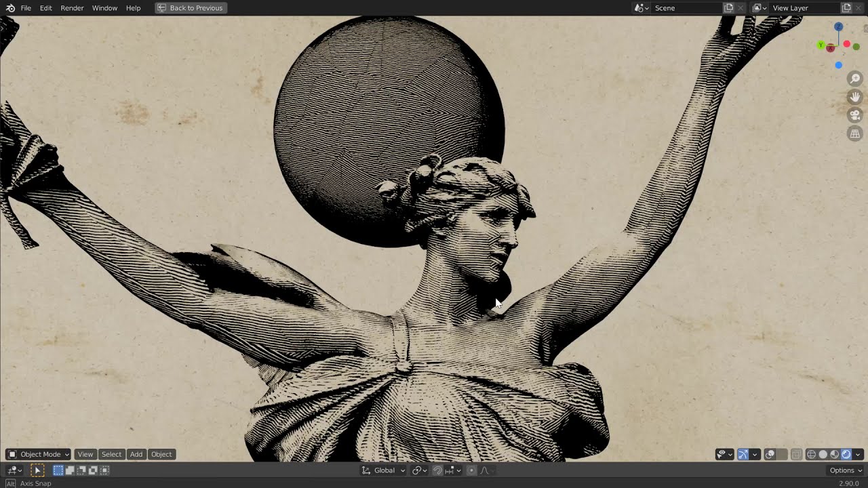
Task: Toggle the snap magnet icon
Action: point(437,470)
